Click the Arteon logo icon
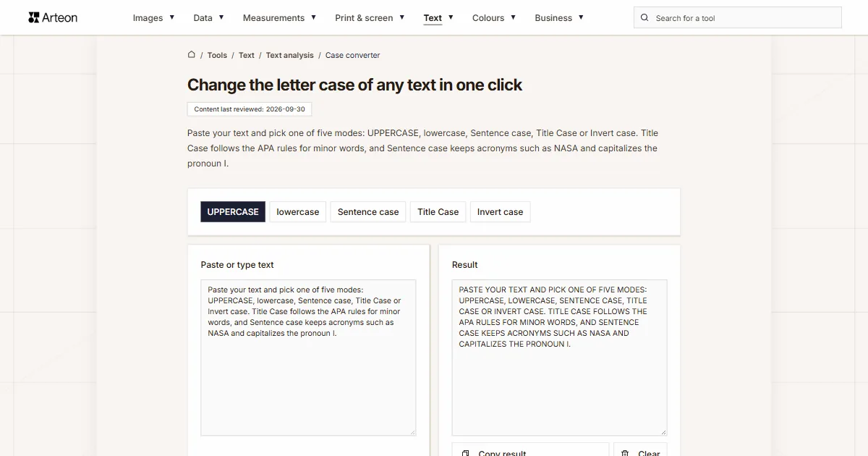868x456 pixels. [x=34, y=17]
